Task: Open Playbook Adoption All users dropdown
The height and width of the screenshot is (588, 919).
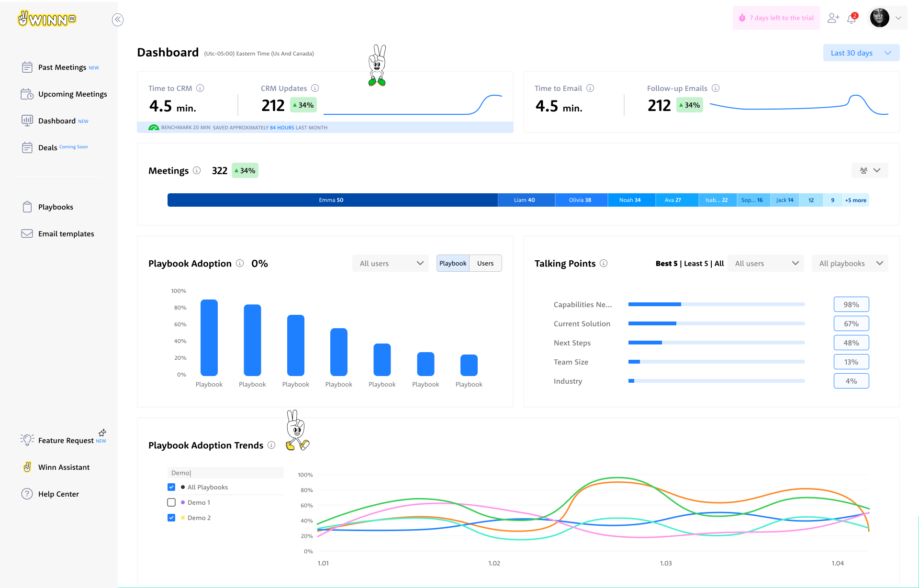Action: tap(391, 263)
